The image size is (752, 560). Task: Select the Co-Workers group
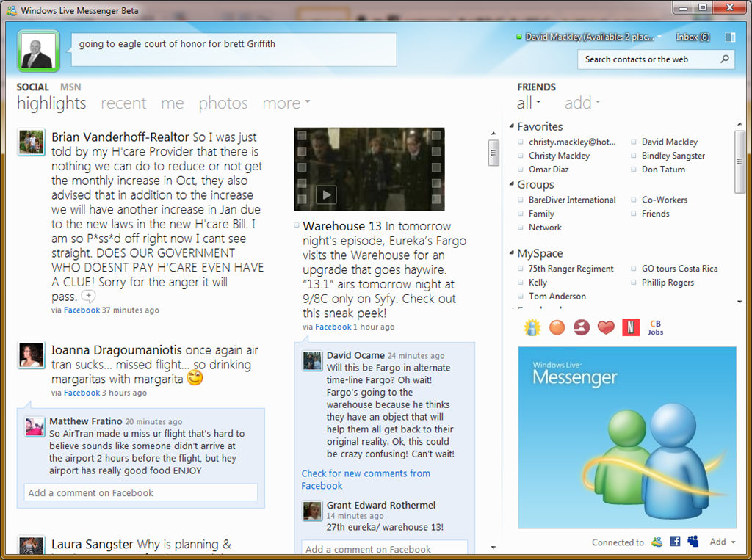[x=664, y=200]
